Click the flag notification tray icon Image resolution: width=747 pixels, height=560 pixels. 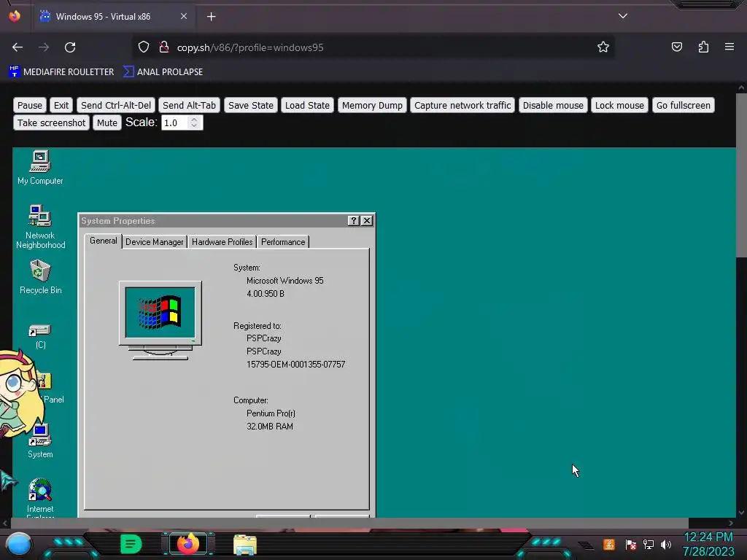[631, 544]
